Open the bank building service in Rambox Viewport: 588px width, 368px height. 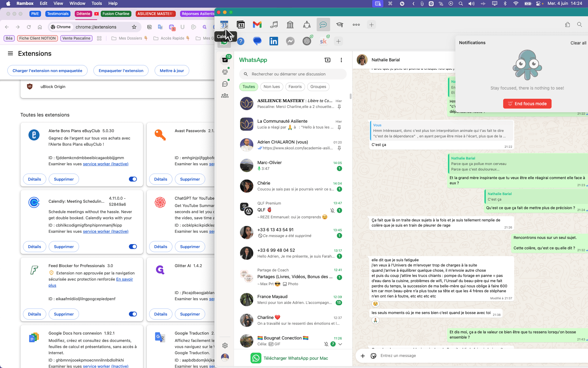coord(290,25)
